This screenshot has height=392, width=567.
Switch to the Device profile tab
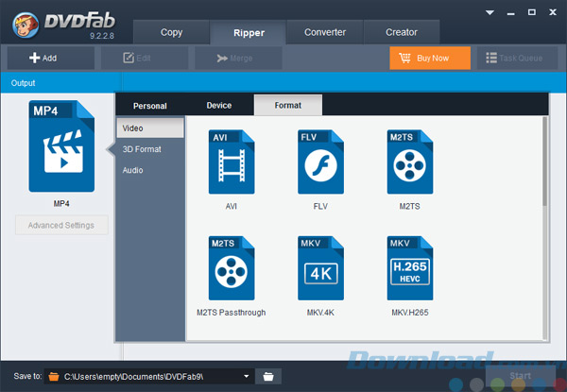(x=219, y=106)
